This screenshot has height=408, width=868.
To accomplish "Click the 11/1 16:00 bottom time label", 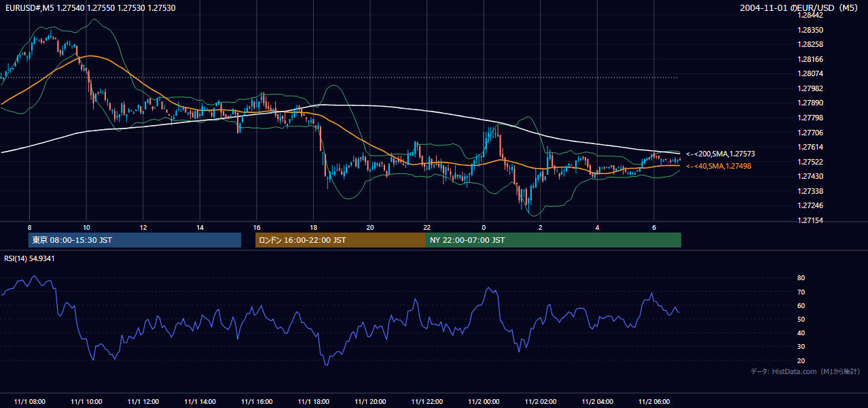I will (x=256, y=402).
